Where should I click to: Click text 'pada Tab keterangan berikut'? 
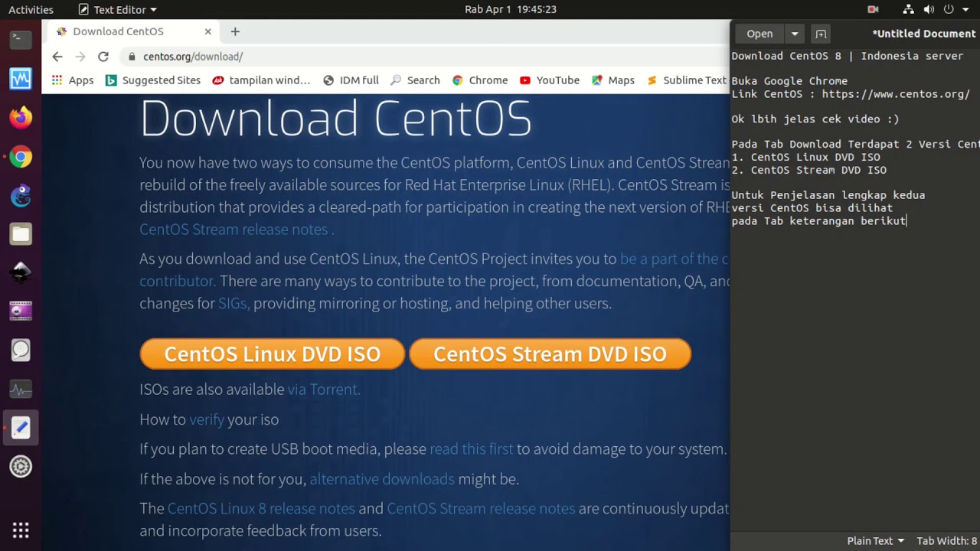point(818,220)
